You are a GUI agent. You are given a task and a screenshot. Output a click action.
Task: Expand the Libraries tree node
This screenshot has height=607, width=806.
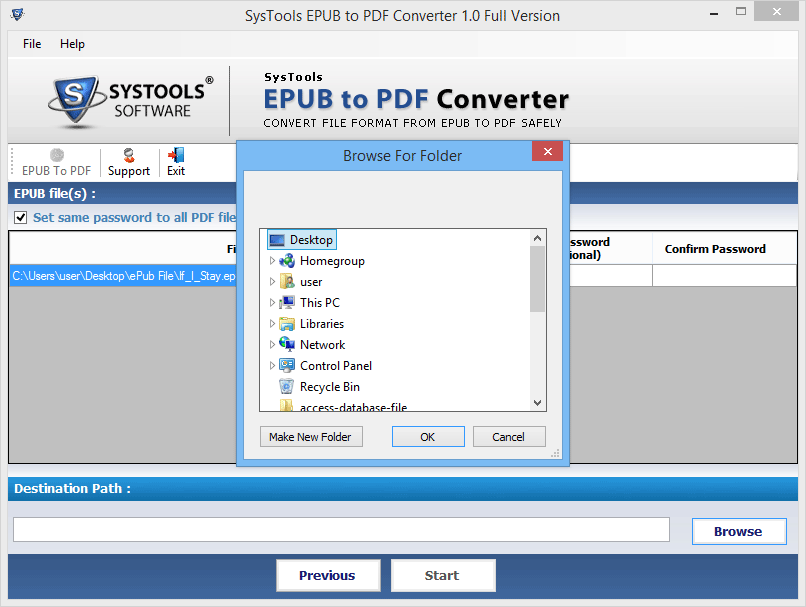[x=272, y=324]
